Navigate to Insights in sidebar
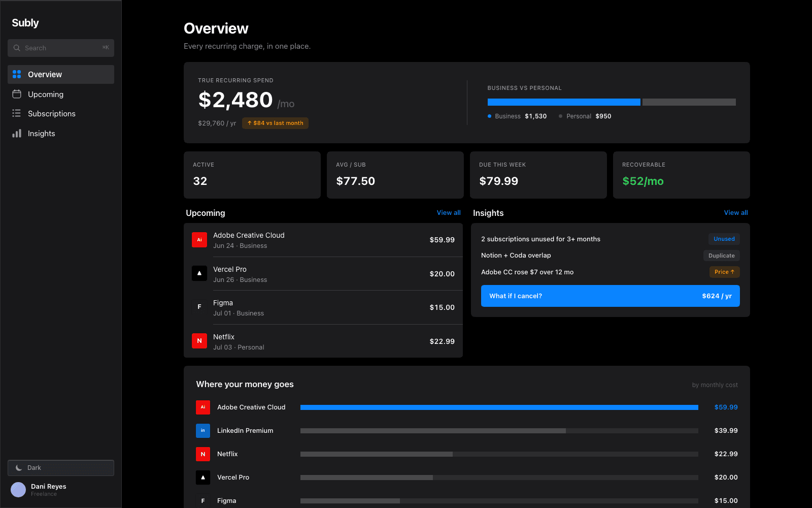This screenshot has height=508, width=812. [61, 133]
